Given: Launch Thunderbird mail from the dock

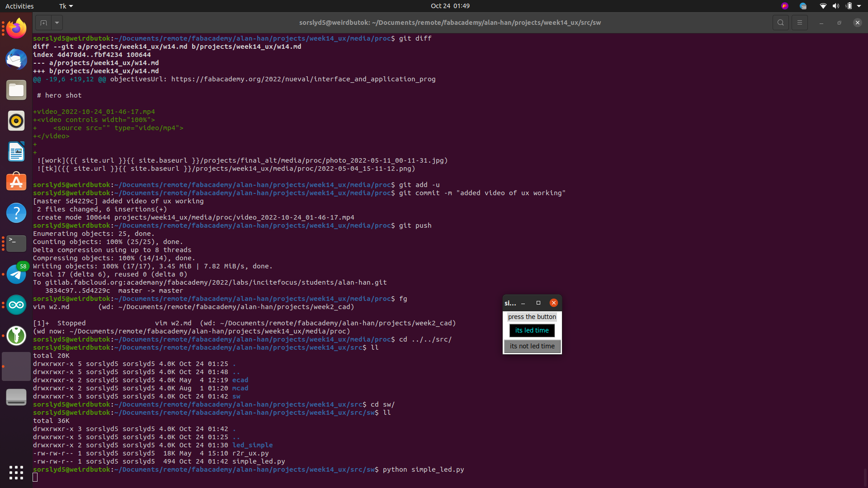Looking at the screenshot, I should (16, 59).
